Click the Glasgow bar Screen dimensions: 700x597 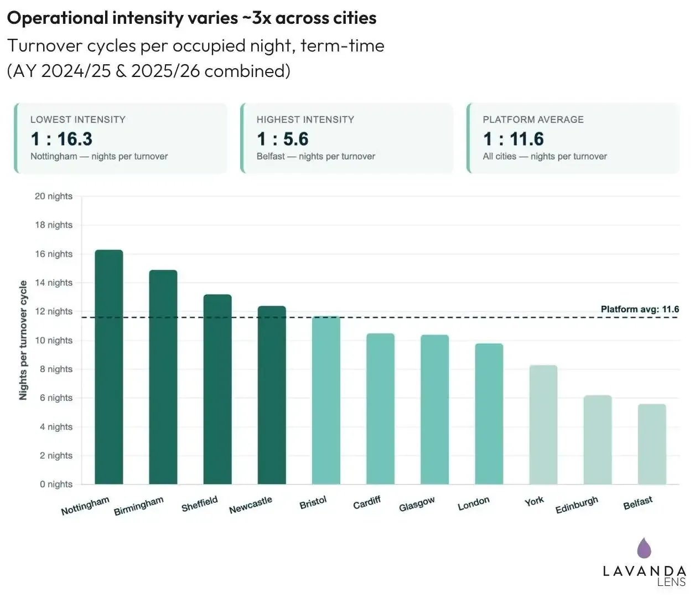click(434, 410)
